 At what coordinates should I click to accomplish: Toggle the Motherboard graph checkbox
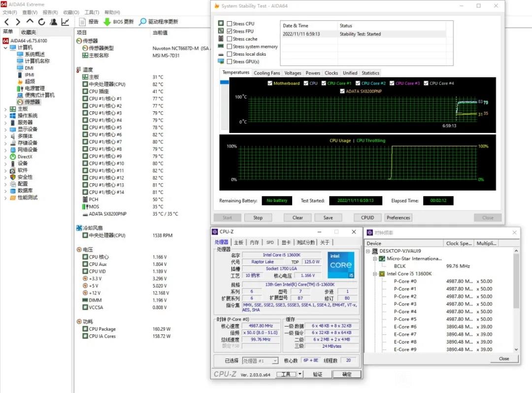270,83
